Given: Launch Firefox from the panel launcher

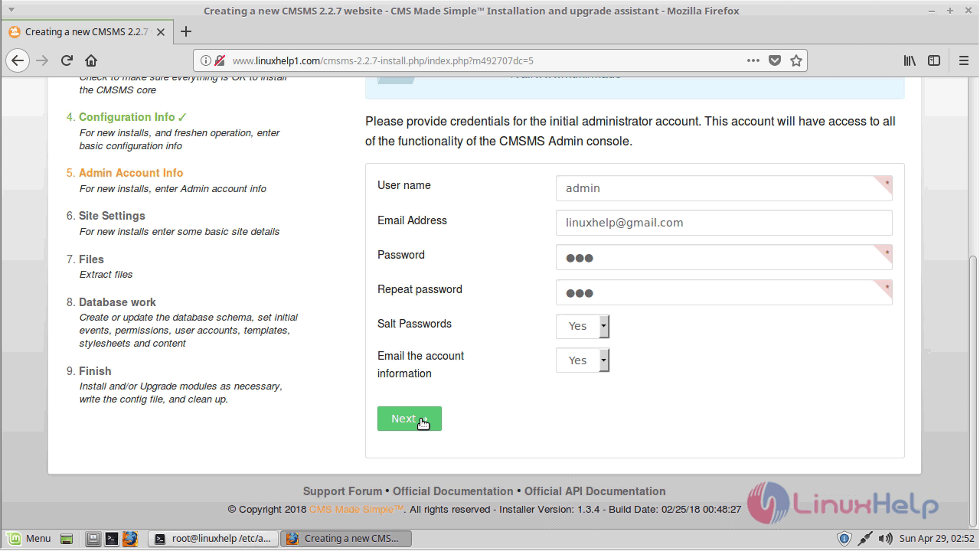Looking at the screenshot, I should point(129,538).
